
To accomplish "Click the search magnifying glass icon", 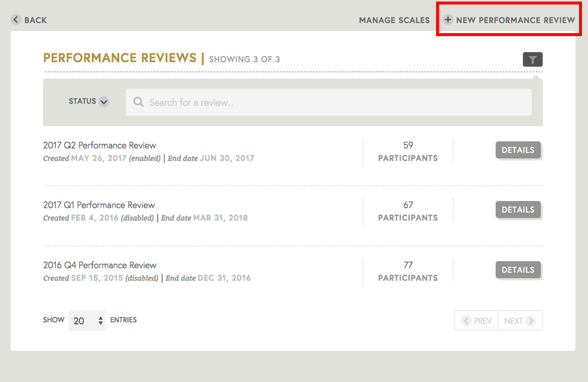I will point(138,102).
